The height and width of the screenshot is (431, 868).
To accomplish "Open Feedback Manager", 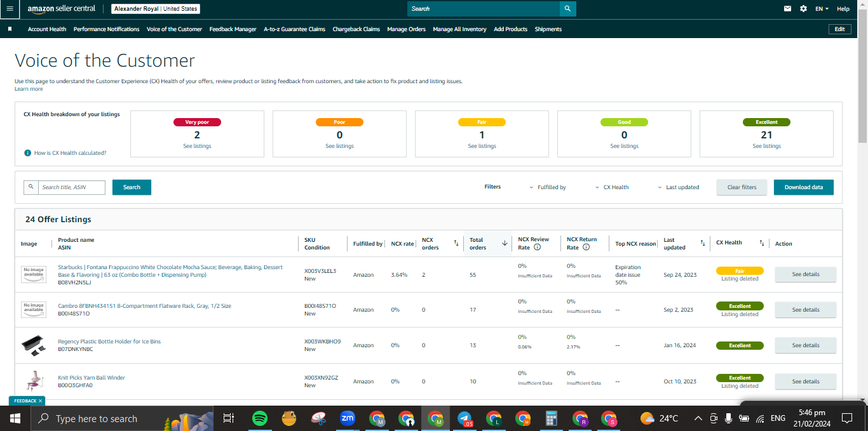I will coord(233,29).
